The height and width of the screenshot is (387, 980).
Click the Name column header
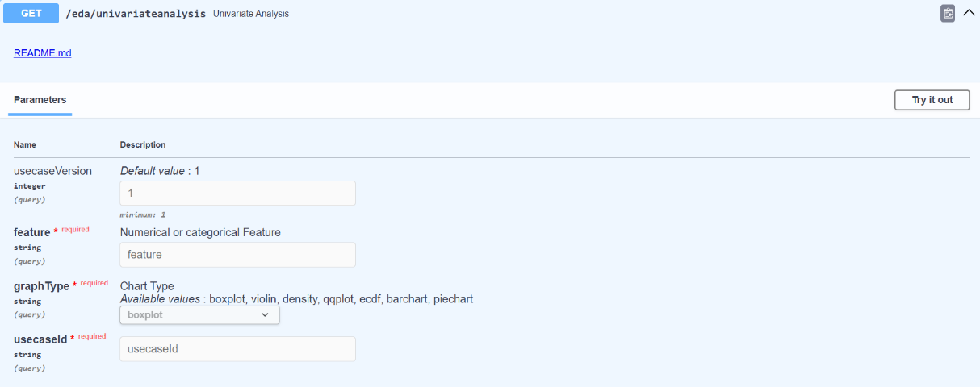pyautogui.click(x=25, y=145)
